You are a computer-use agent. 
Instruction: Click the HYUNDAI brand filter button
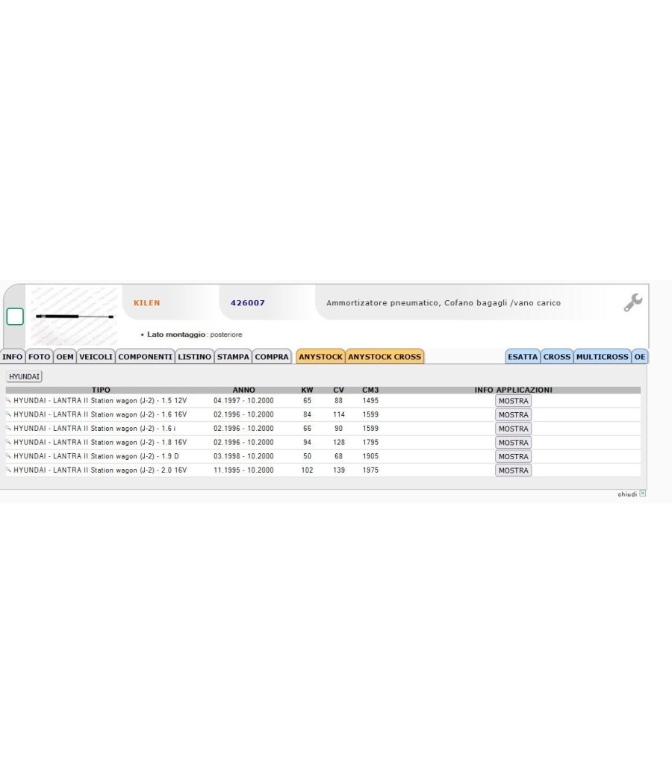click(x=24, y=376)
